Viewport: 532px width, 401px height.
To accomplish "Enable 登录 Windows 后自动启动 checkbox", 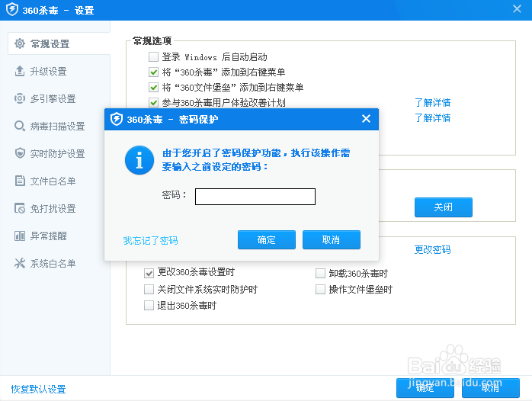I will (x=153, y=57).
